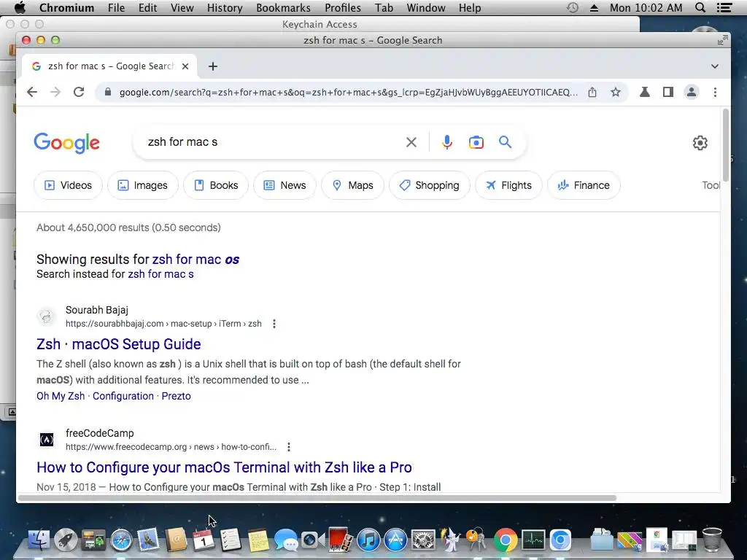Filter results by Shopping
747x560 pixels.
[429, 185]
